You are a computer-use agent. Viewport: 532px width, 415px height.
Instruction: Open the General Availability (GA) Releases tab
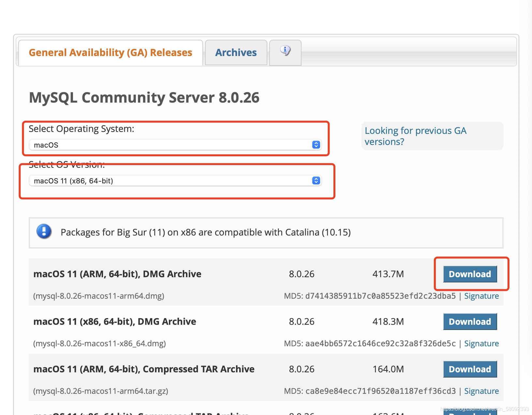pyautogui.click(x=111, y=53)
